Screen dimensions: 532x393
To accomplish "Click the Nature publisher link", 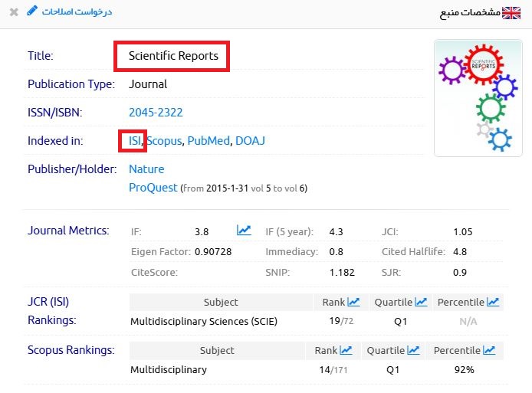I will pyautogui.click(x=146, y=169).
